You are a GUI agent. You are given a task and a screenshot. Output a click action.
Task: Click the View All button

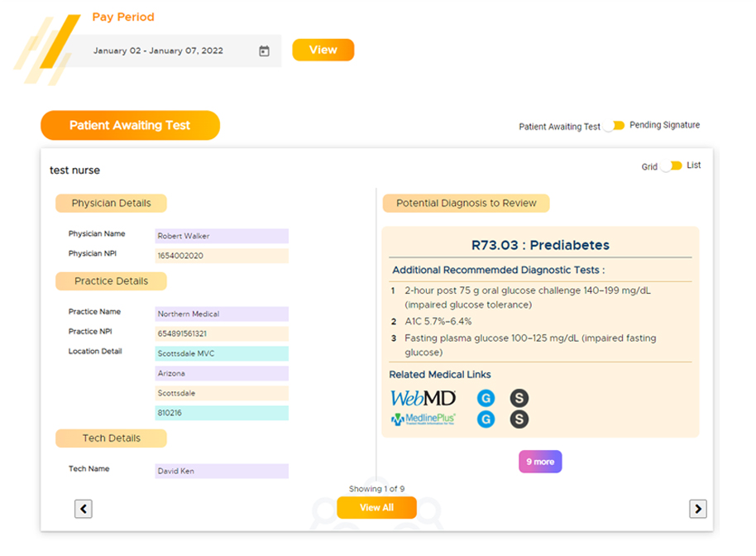[376, 508]
